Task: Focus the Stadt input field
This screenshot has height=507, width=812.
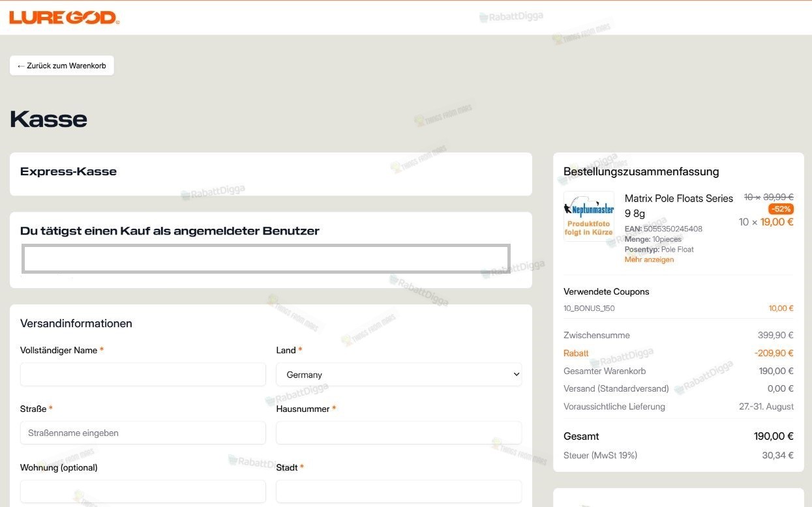Action: 399,491
